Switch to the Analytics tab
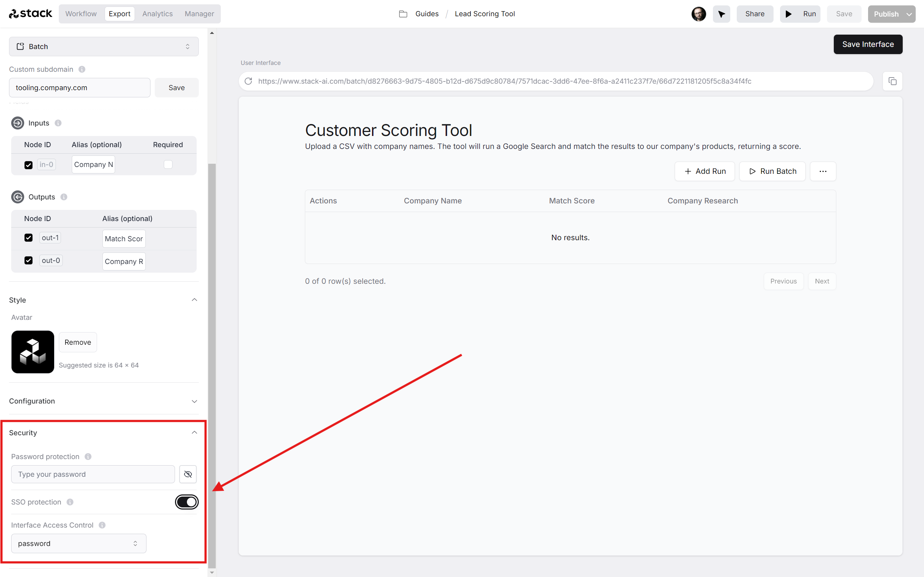The height and width of the screenshot is (577, 924). pos(157,13)
